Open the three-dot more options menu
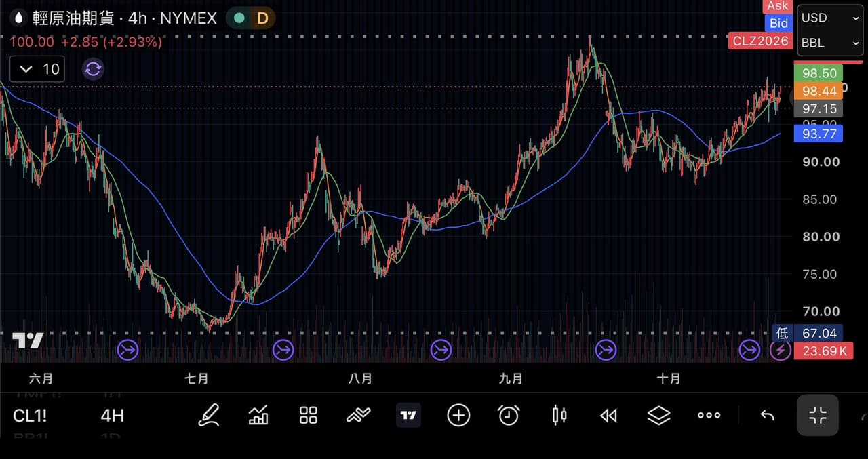Screen dimensions: 868x459 coord(709,415)
